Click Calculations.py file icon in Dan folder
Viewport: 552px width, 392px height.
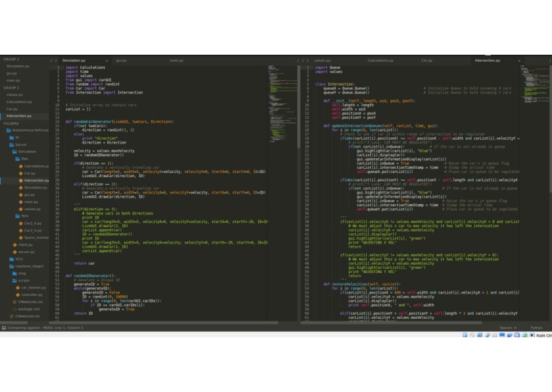(x=21, y=166)
